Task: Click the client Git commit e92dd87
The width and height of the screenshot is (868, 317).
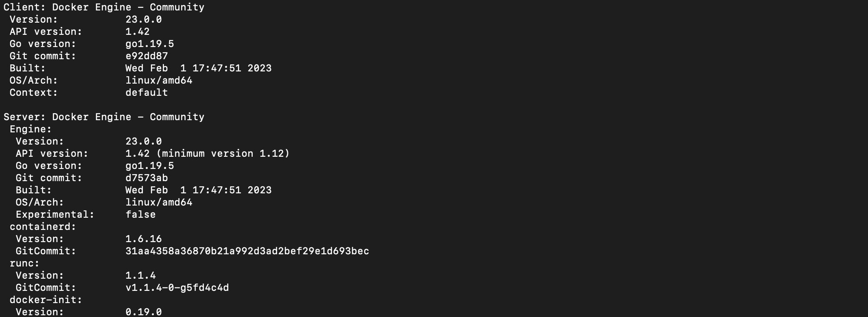Action: (146, 56)
